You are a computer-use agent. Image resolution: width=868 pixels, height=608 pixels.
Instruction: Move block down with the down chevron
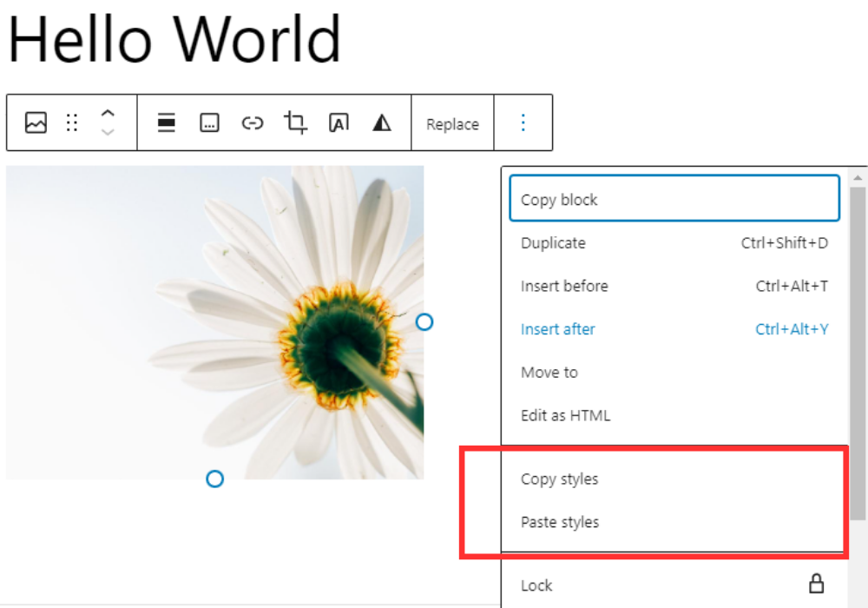108,132
